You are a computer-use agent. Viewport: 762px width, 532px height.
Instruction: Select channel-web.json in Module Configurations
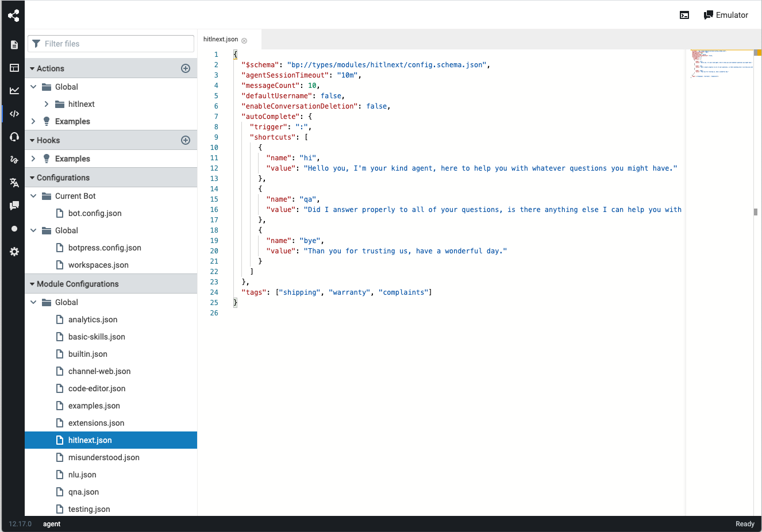pos(99,371)
